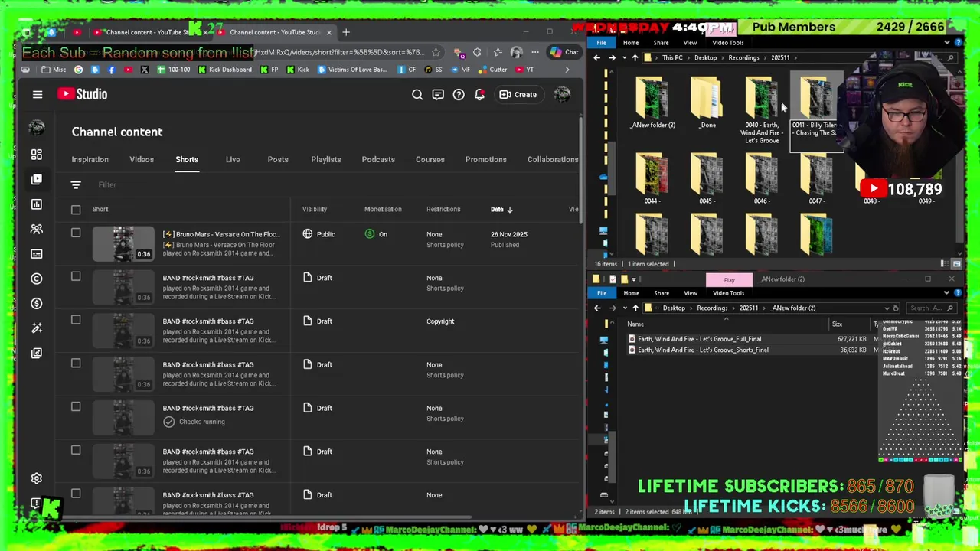Open Video Tools ribbon tab in 202511 Explorer
The height and width of the screenshot is (551, 980).
click(x=727, y=43)
